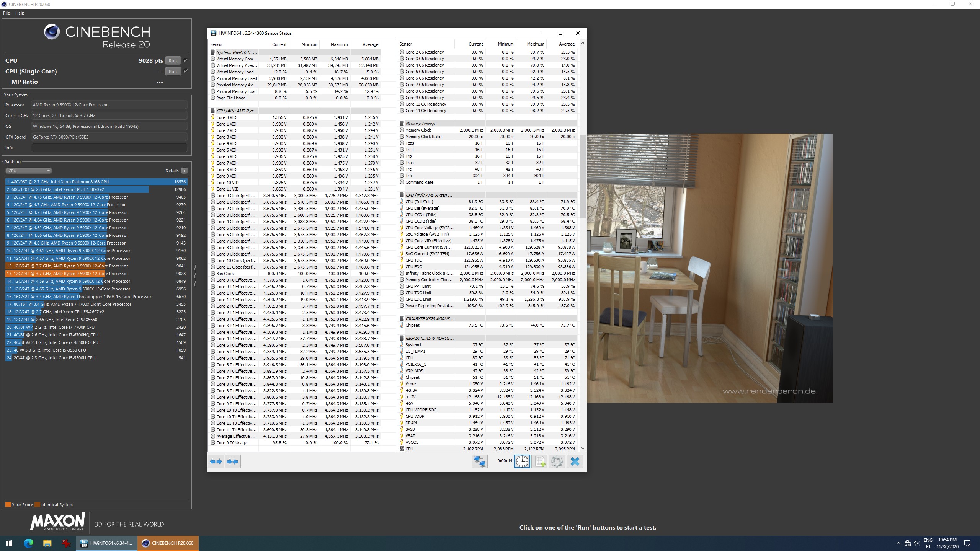Click HWiNFO expand layout arrows icon
Screen dimensions: 980x551
coord(216,461)
